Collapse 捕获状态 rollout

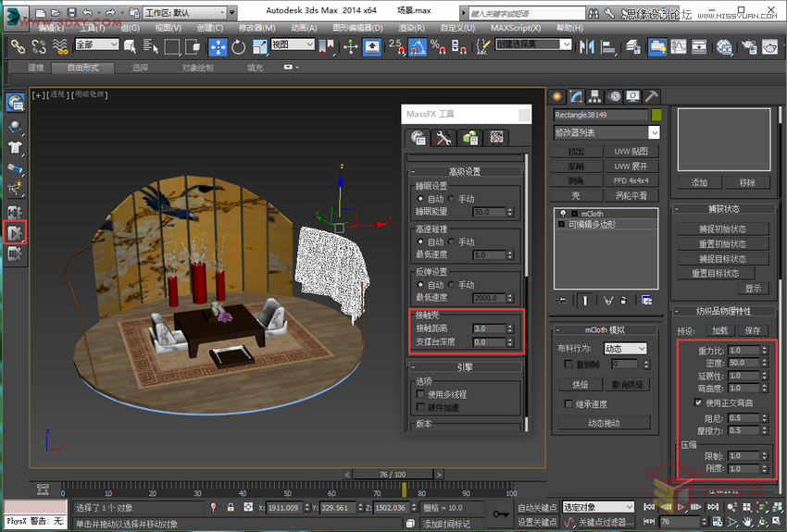(723, 208)
